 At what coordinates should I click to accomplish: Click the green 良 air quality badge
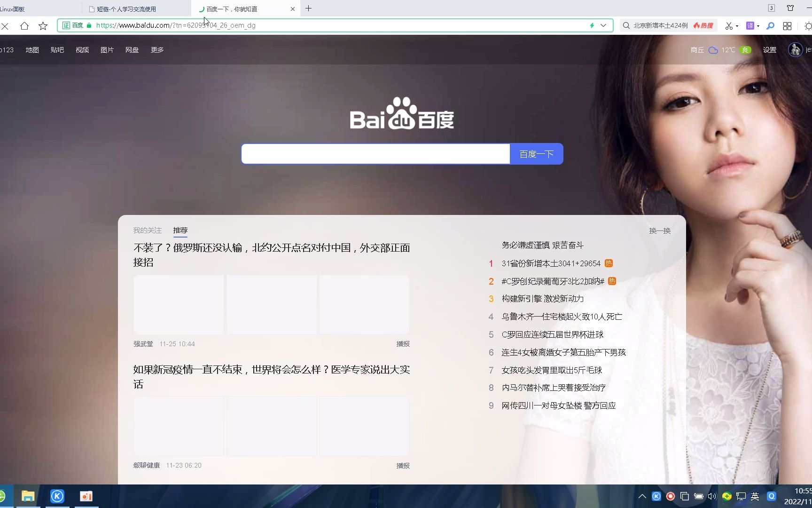point(745,50)
